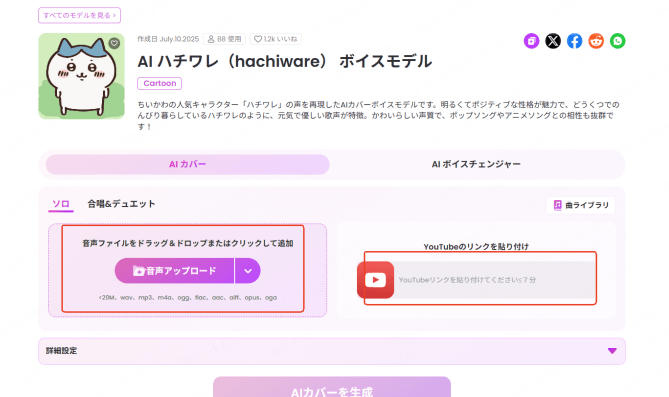Open the 曲ライブラリ song library

click(581, 205)
